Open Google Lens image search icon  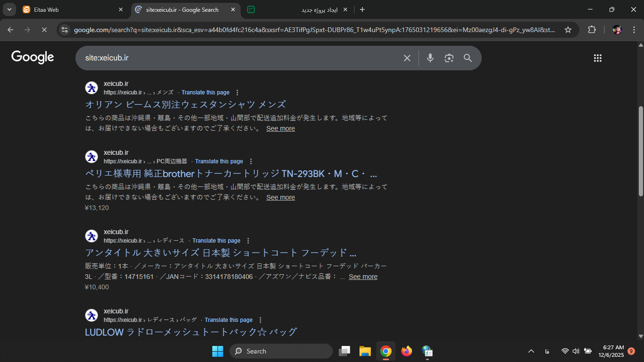point(449,58)
